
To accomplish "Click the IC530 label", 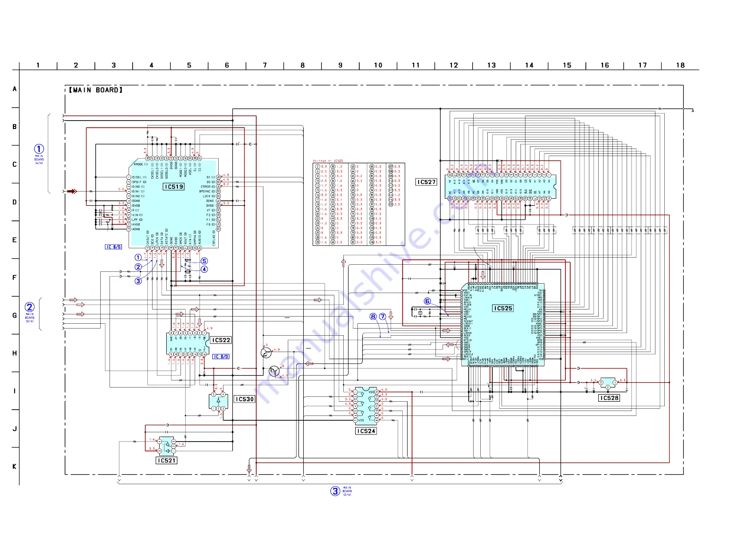I will (245, 399).
